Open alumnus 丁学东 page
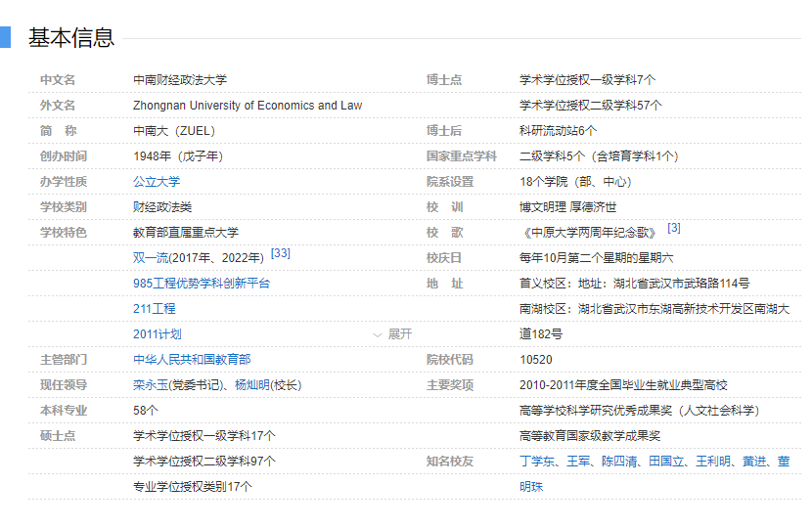 [x=537, y=462]
